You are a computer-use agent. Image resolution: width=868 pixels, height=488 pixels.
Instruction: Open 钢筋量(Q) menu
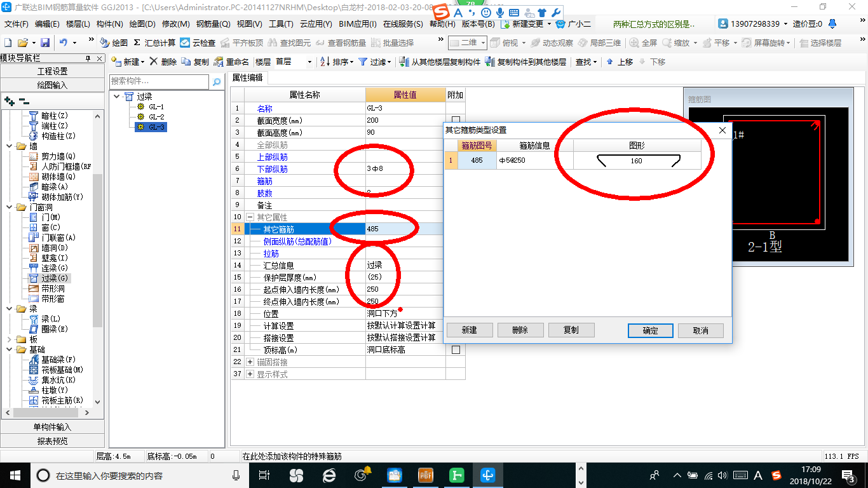(213, 24)
